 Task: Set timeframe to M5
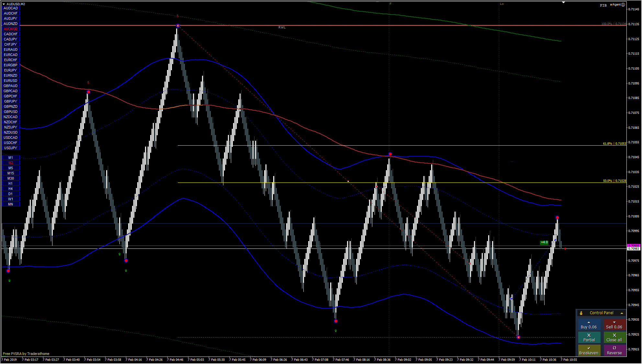(x=11, y=168)
